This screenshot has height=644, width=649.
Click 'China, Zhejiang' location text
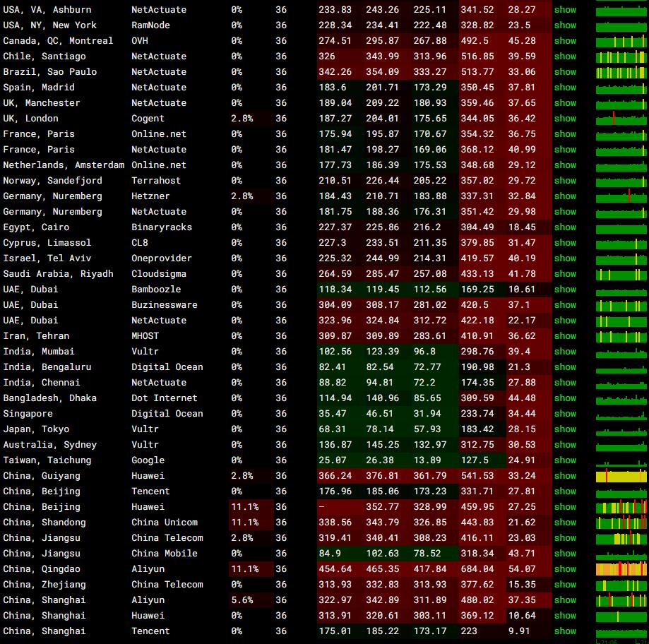tap(44, 585)
